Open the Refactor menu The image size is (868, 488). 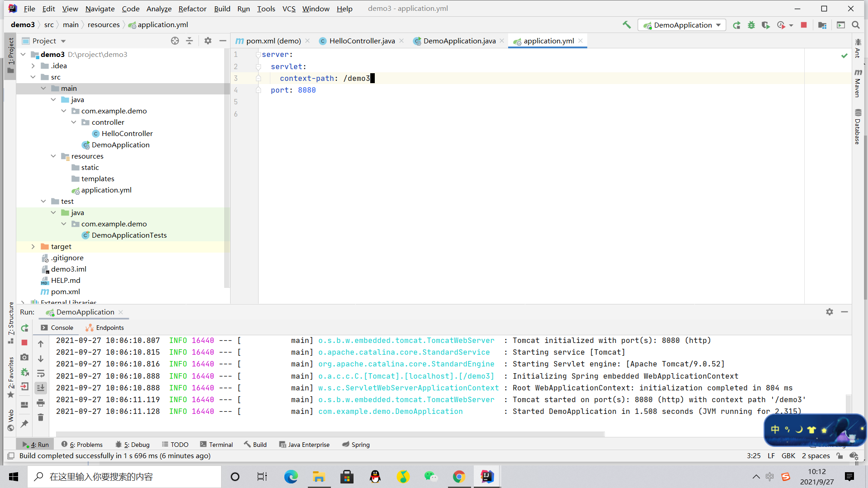pyautogui.click(x=192, y=9)
